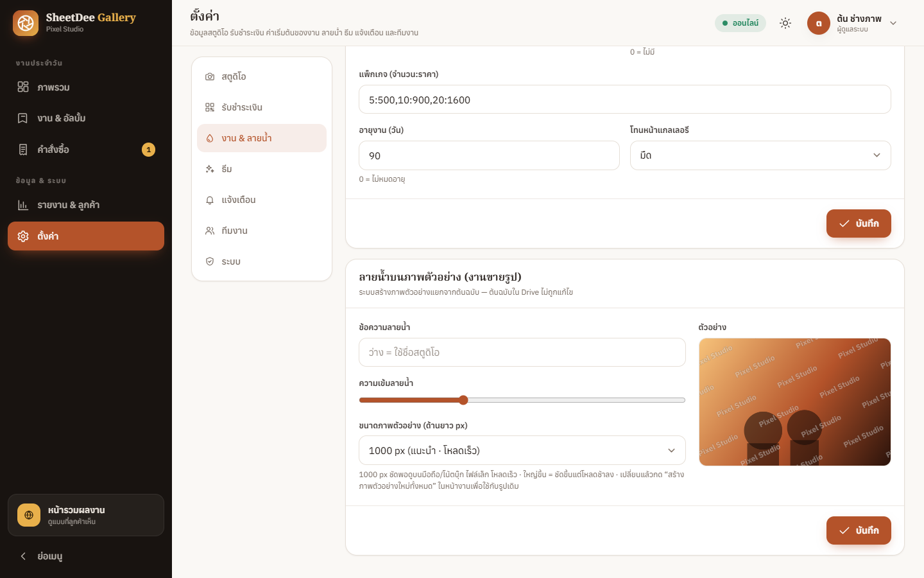The width and height of the screenshot is (924, 578).
Task: Click the คำสั่งซื้อ receipt icon
Action: 23,150
